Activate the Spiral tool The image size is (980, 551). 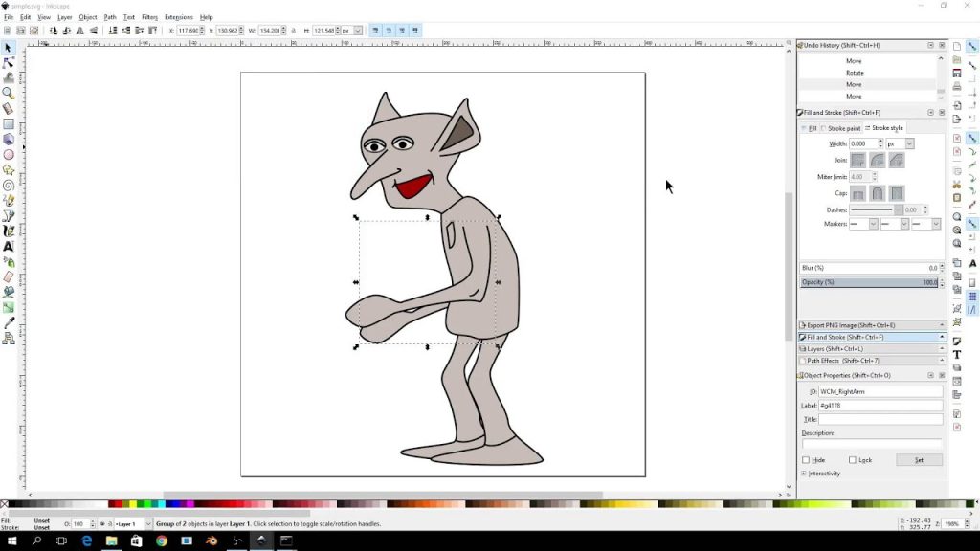pos(9,185)
